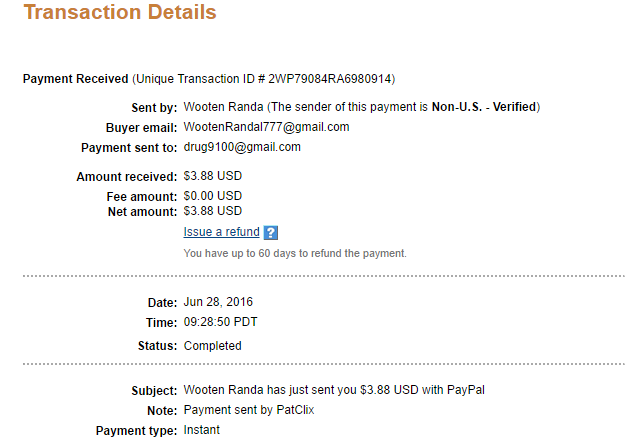The height and width of the screenshot is (448, 636).
Task: Click the buyer email WootenRandal777@gmail.com
Action: (x=266, y=127)
